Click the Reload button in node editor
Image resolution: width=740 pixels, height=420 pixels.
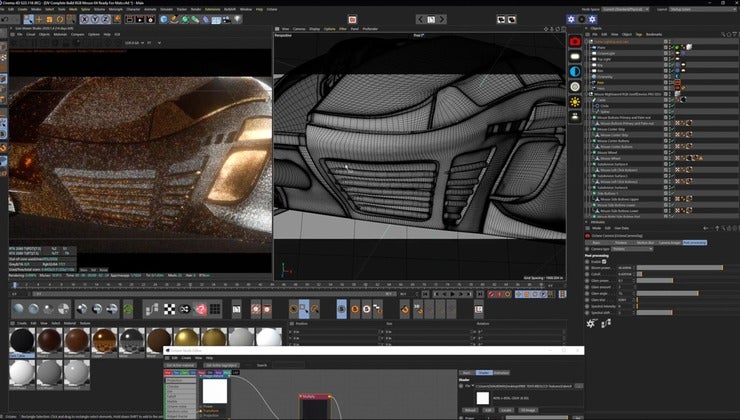tap(470, 410)
